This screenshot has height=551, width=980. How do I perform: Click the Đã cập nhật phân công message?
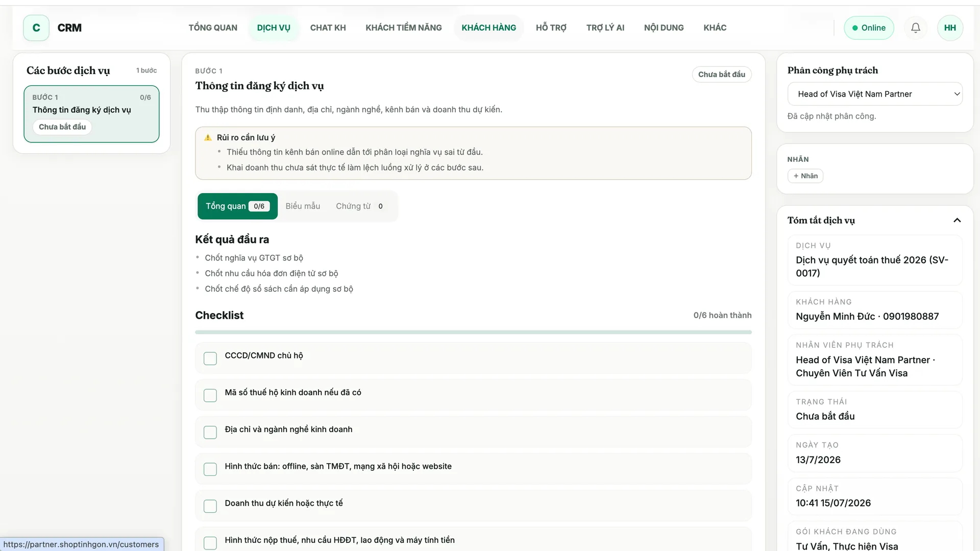coord(831,116)
